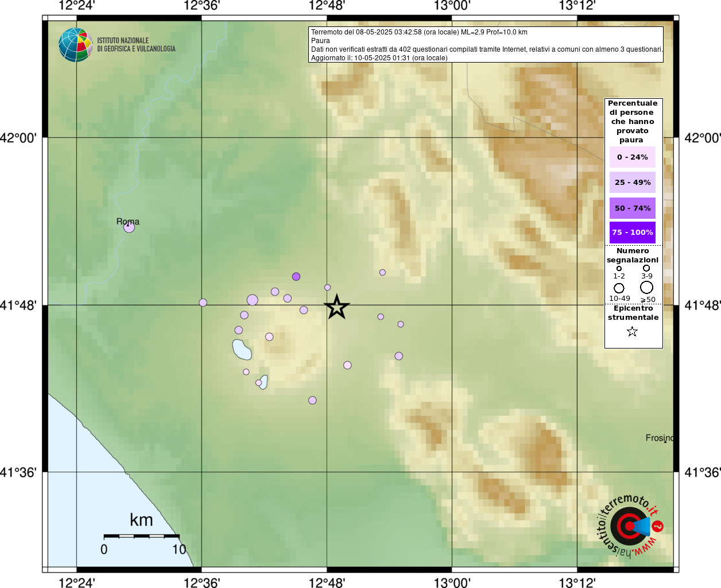721x588 pixels.
Task: Click the star symbol in the legend
Action: pyautogui.click(x=632, y=331)
